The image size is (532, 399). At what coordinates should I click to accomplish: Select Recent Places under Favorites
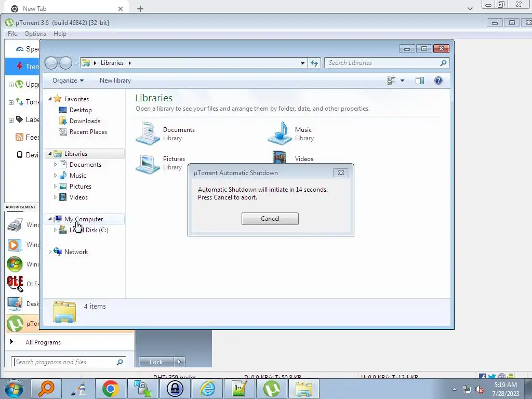point(88,131)
